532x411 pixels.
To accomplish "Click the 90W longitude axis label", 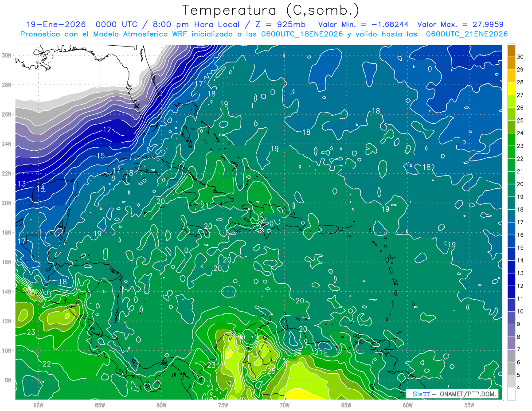I will click(x=38, y=406).
